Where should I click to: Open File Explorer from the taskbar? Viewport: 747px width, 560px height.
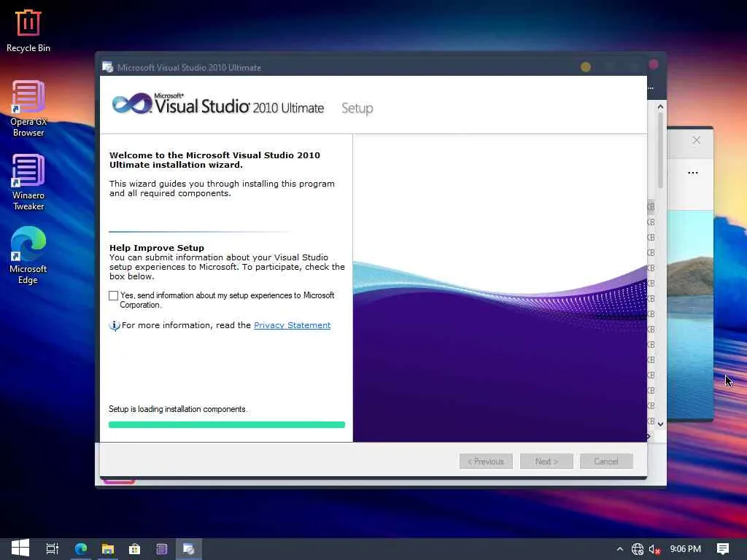tap(108, 549)
